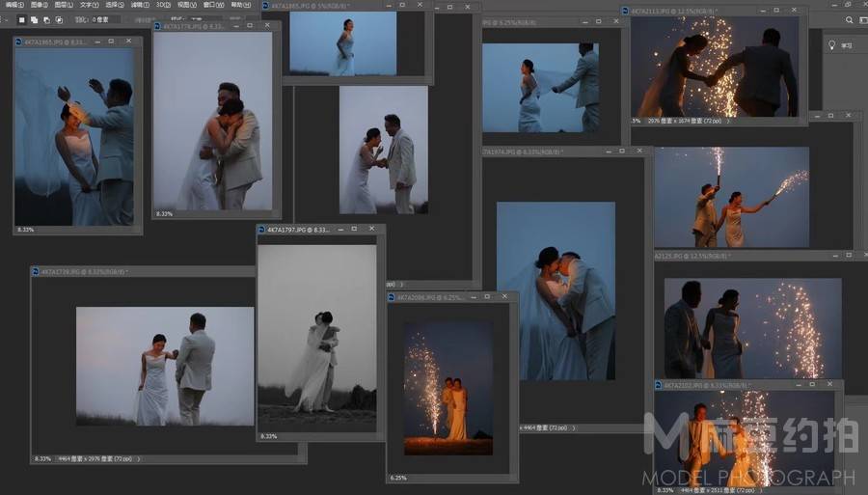Open the 图层(L) menu
This screenshot has height=495, width=868.
pos(64,5)
